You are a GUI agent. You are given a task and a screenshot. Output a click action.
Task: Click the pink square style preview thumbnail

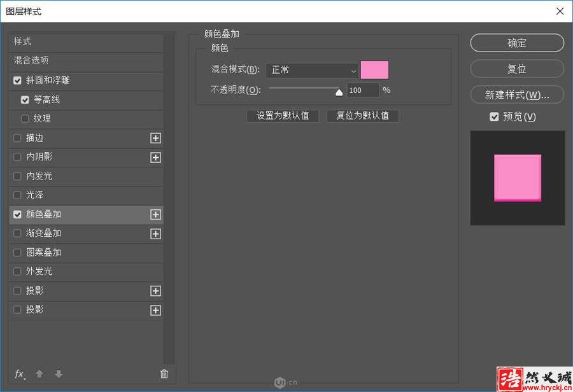coord(517,178)
